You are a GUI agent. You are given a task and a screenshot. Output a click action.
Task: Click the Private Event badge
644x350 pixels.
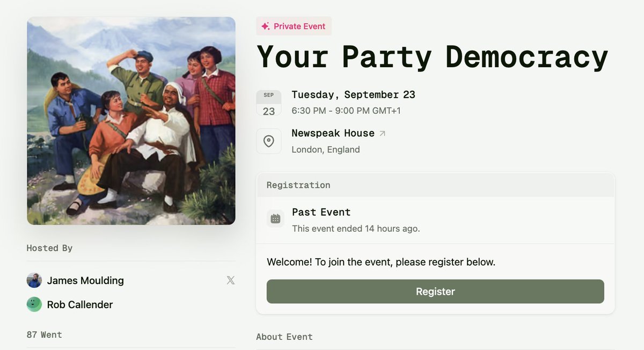294,26
